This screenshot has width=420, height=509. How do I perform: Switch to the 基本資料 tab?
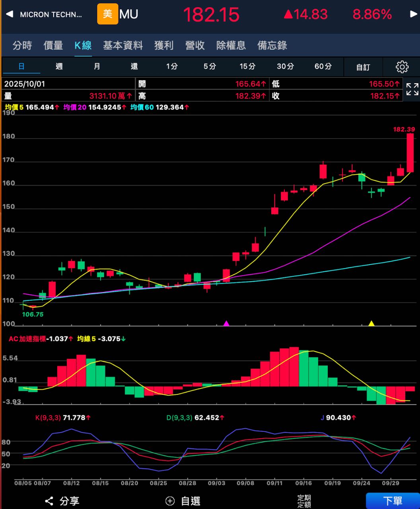click(123, 45)
